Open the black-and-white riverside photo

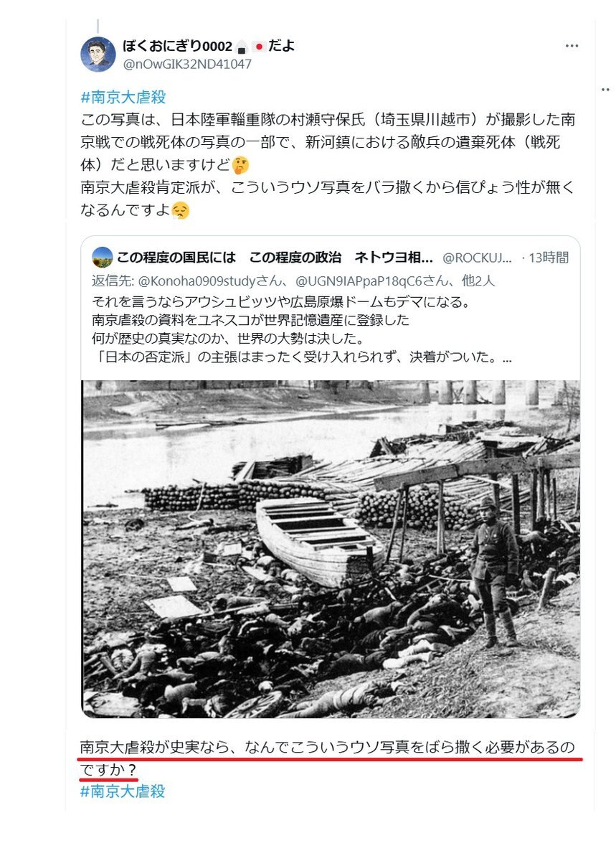pos(331,549)
